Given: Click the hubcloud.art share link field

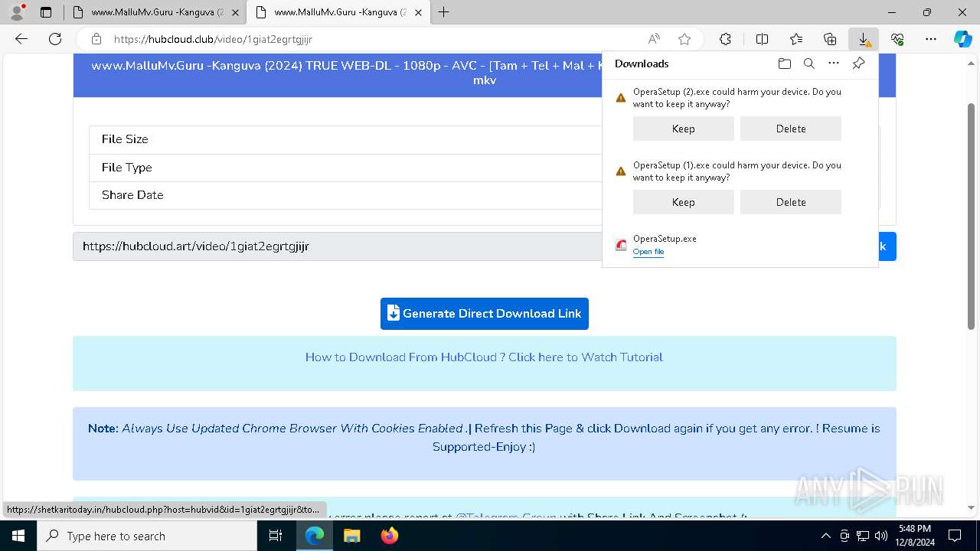Looking at the screenshot, I should point(338,246).
